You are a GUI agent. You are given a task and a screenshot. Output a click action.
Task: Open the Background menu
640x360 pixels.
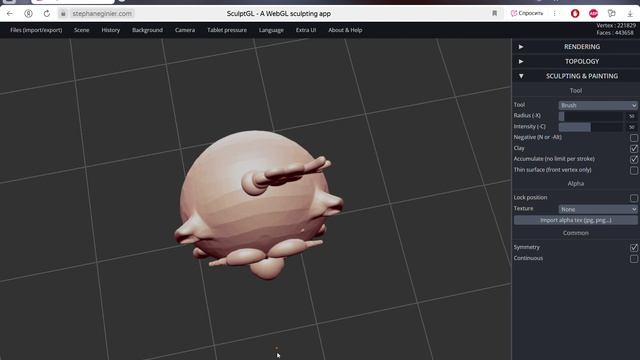coord(147,30)
